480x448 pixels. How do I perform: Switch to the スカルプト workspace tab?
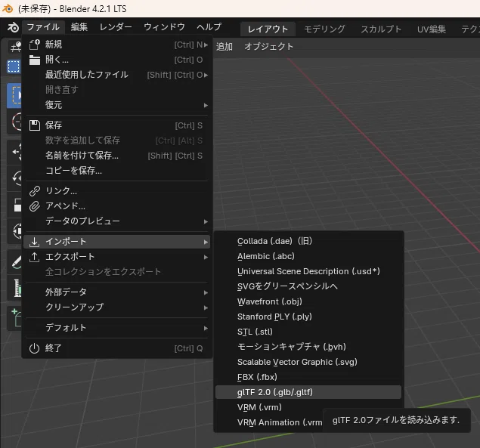point(381,29)
